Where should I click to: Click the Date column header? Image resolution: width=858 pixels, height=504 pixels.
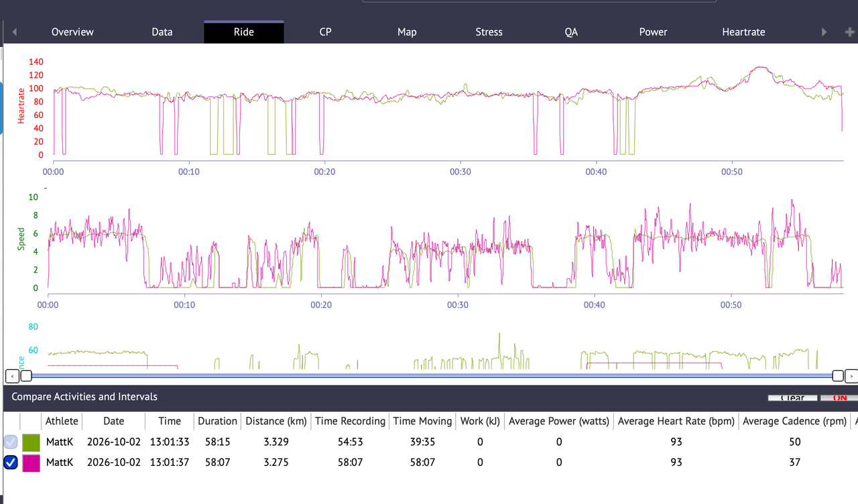[x=113, y=421]
